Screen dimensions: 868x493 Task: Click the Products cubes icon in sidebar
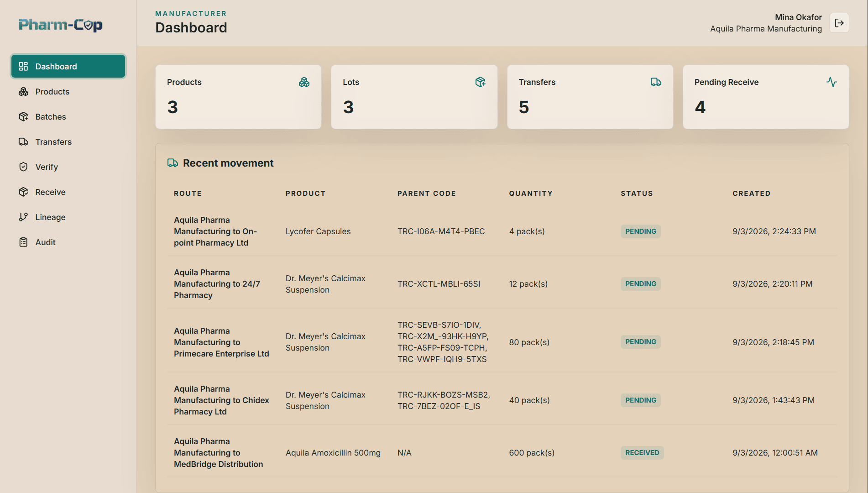coord(23,92)
